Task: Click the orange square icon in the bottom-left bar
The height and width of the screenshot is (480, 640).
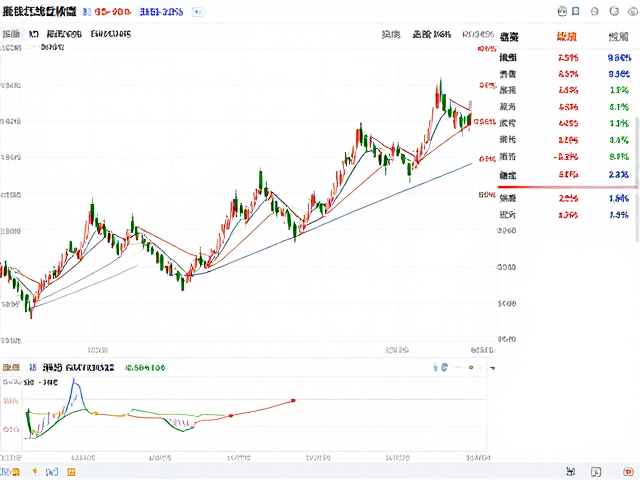Action: (x=71, y=472)
